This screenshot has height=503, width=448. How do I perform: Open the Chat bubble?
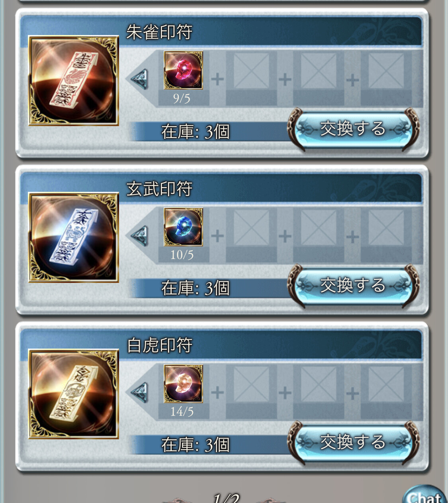coord(425,495)
